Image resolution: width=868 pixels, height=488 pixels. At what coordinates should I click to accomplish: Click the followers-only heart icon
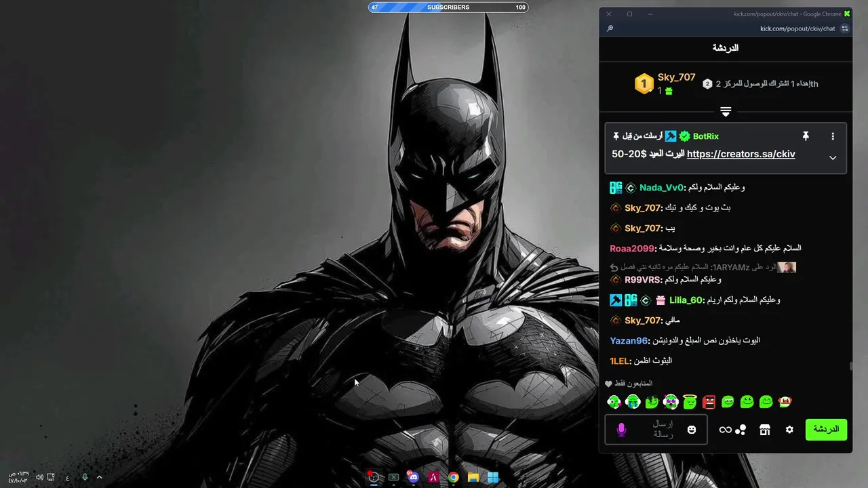click(608, 384)
